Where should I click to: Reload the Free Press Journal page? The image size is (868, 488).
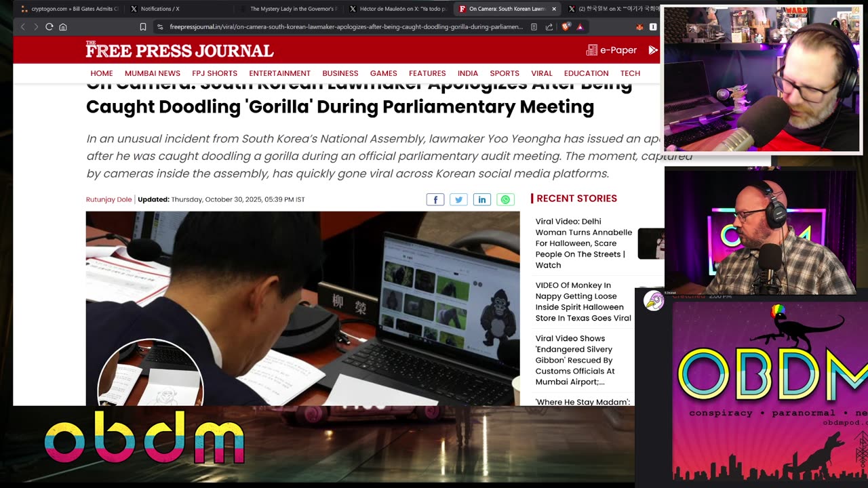click(50, 26)
